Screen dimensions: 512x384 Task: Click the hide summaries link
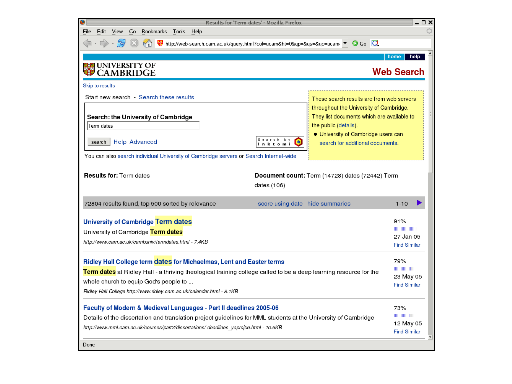[x=329, y=203]
